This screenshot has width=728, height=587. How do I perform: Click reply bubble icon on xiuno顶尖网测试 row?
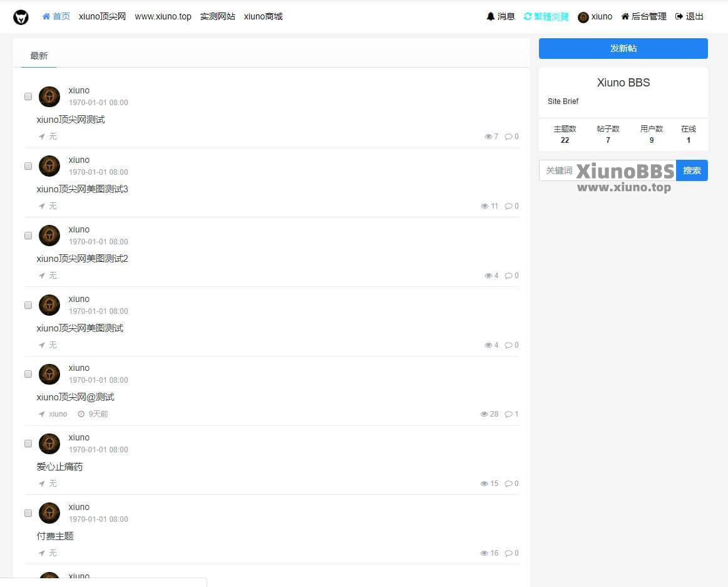click(x=508, y=137)
